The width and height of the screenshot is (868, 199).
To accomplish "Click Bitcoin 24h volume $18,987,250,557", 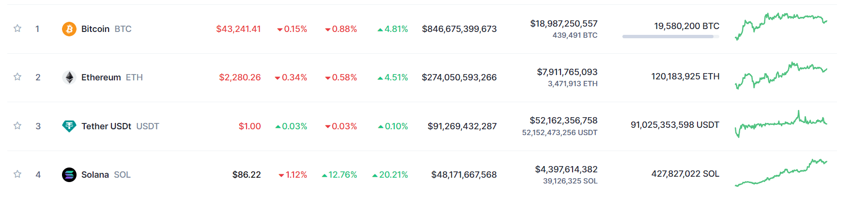I will tap(564, 24).
